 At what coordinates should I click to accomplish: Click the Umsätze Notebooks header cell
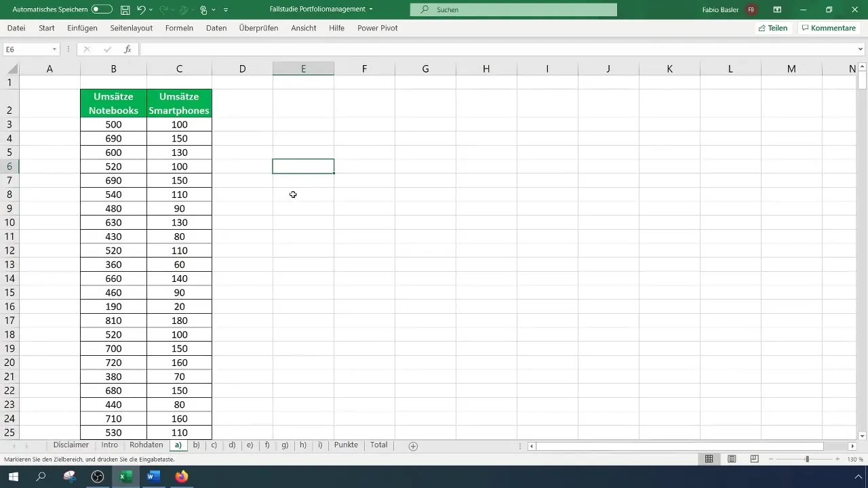[x=113, y=103]
